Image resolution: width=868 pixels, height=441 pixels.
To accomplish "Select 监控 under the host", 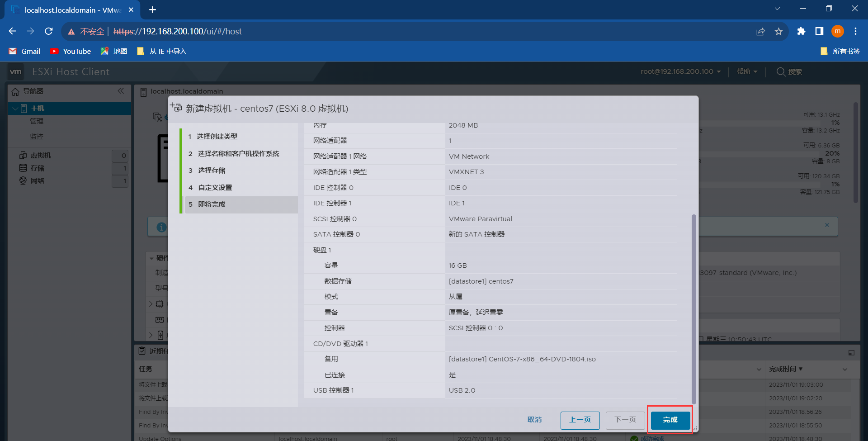I will click(x=37, y=137).
